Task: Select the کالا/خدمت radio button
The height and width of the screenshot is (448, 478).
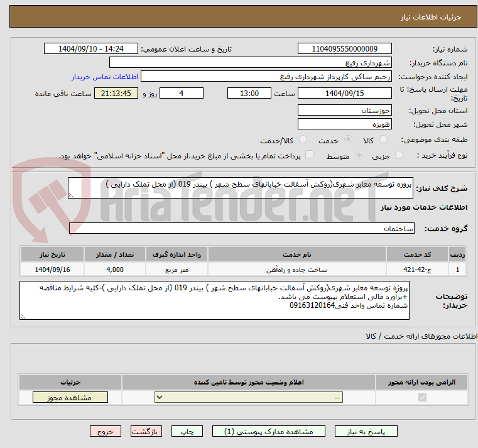Action: (303, 139)
